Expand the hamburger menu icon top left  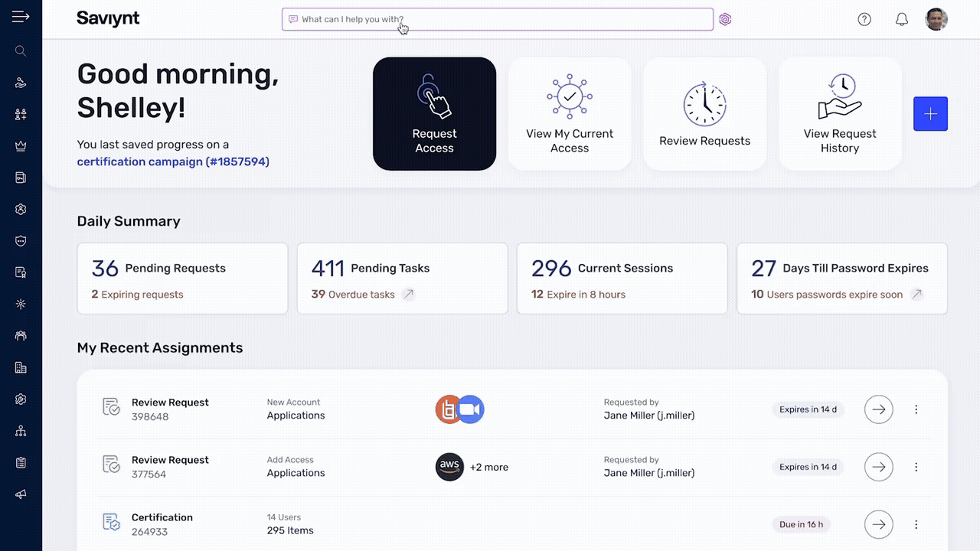point(20,15)
